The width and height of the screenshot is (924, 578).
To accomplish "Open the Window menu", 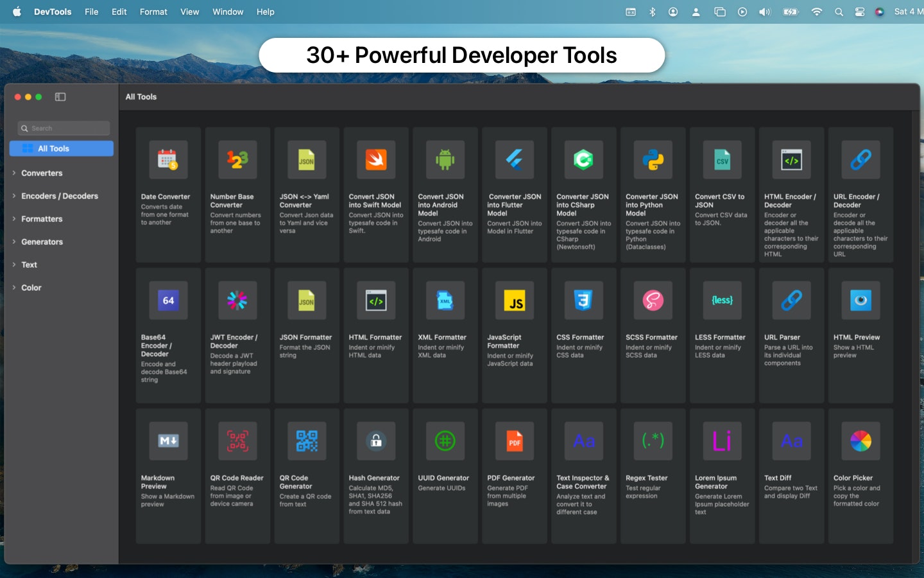I will 228,12.
